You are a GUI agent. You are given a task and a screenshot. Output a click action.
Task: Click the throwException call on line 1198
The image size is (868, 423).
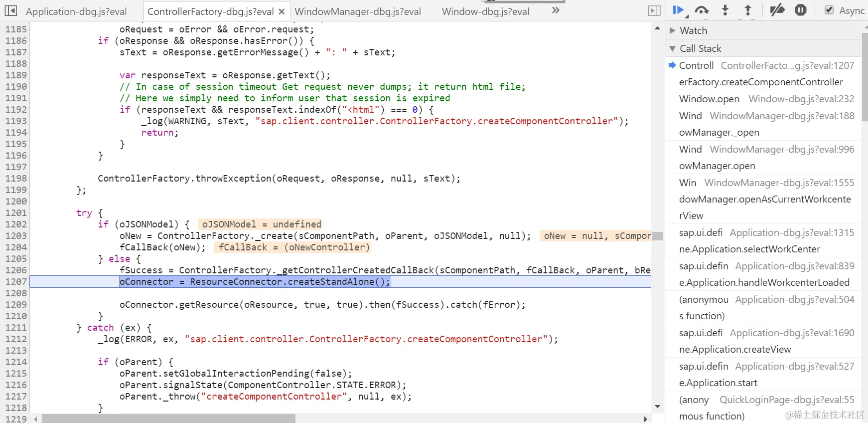click(x=279, y=179)
